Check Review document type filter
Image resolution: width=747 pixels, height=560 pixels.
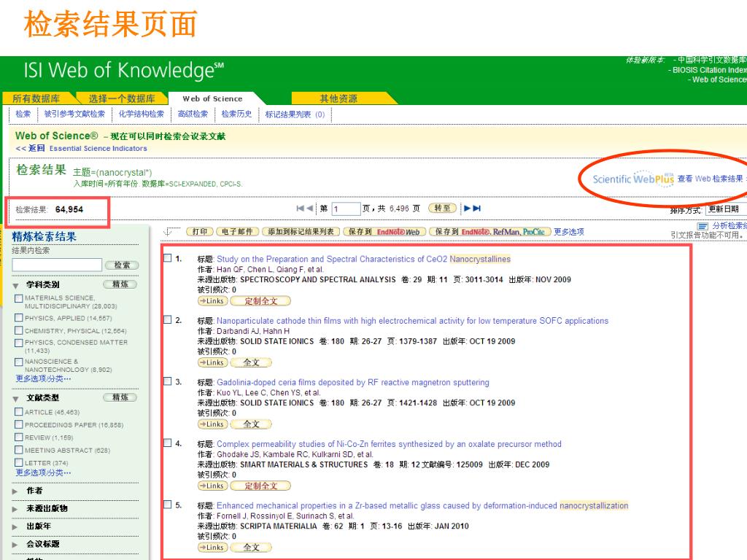coord(18,437)
